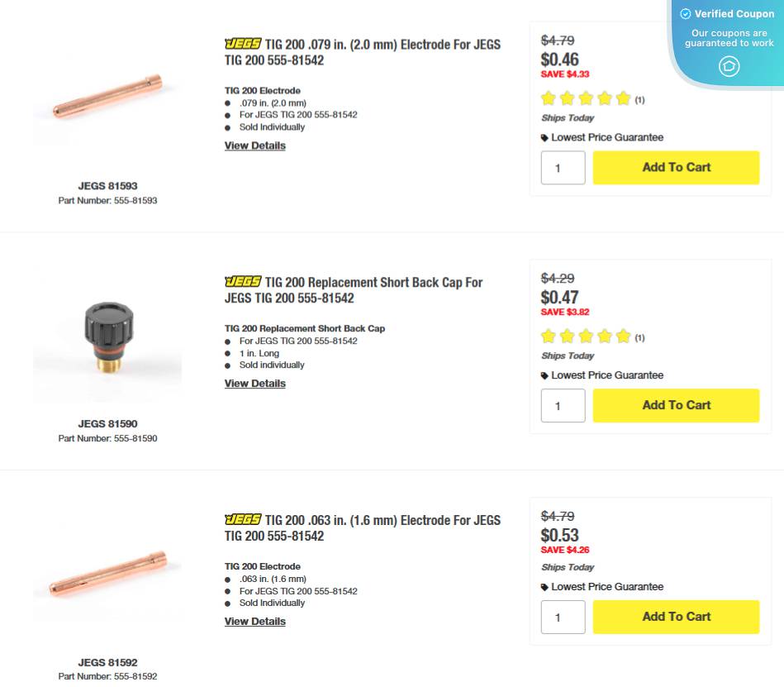Click the house icon on the coupon banner
The height and width of the screenshot is (687, 784).
pyautogui.click(x=729, y=67)
